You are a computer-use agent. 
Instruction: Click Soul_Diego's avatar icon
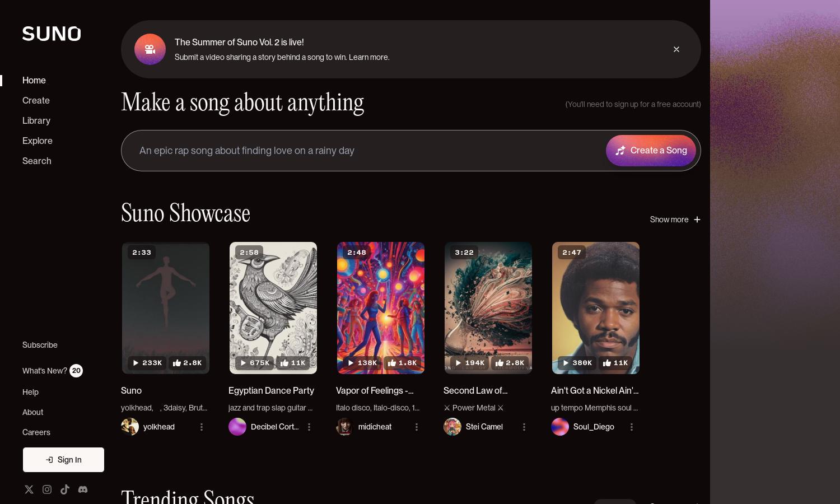tap(560, 427)
